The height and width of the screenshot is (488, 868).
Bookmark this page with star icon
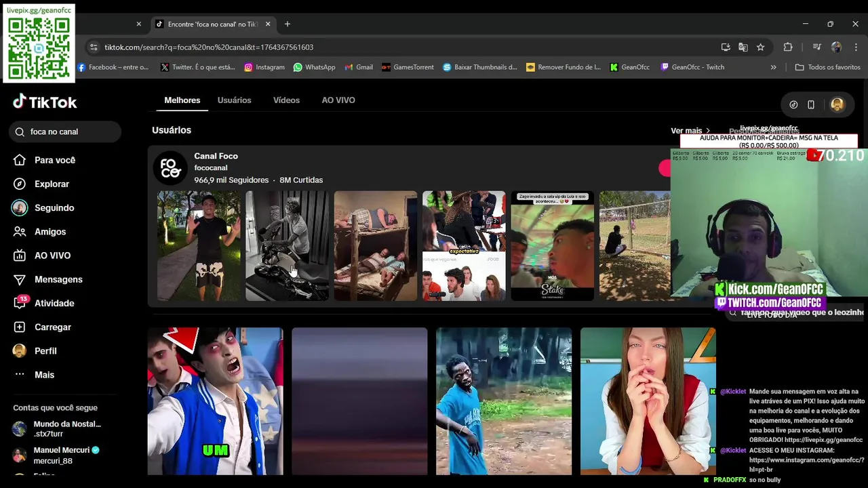click(761, 47)
